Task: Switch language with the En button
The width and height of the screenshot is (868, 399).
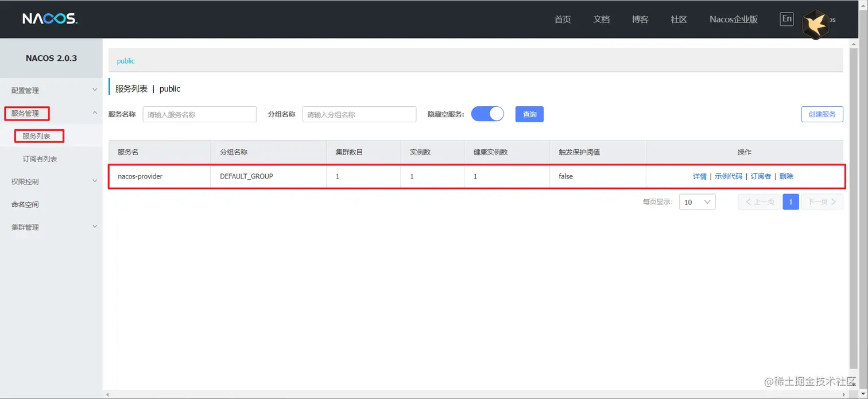Action: (x=786, y=18)
